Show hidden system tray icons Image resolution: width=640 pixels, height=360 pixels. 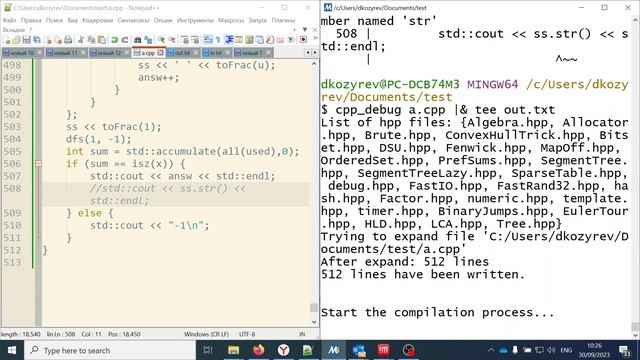(491, 350)
